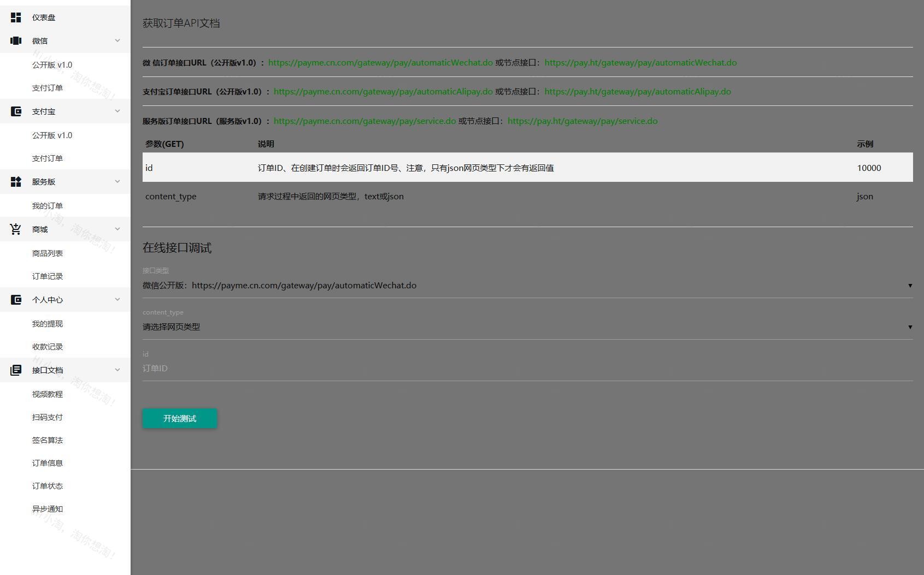Click the wallet icon beside 支付宝
The width and height of the screenshot is (924, 575).
click(x=16, y=111)
